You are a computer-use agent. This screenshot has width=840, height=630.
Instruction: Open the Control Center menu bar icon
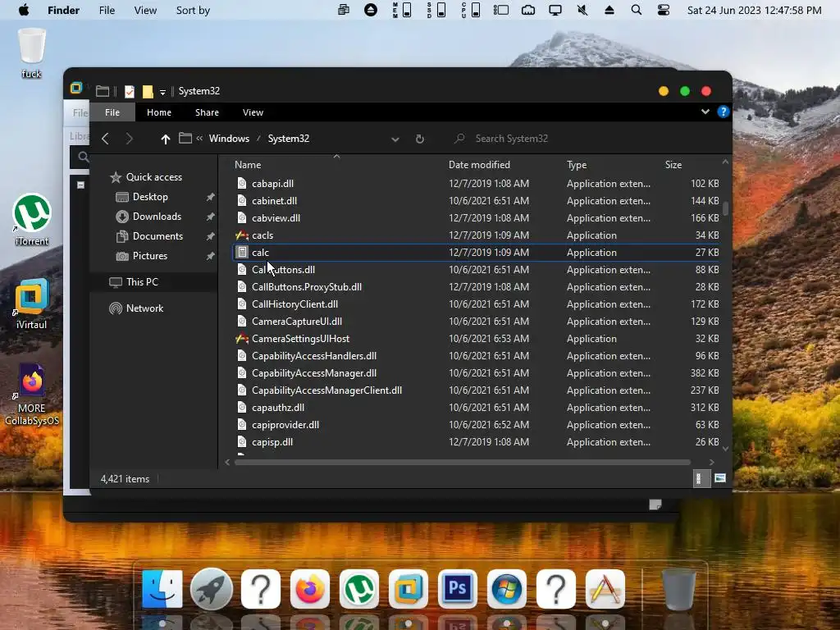663,10
